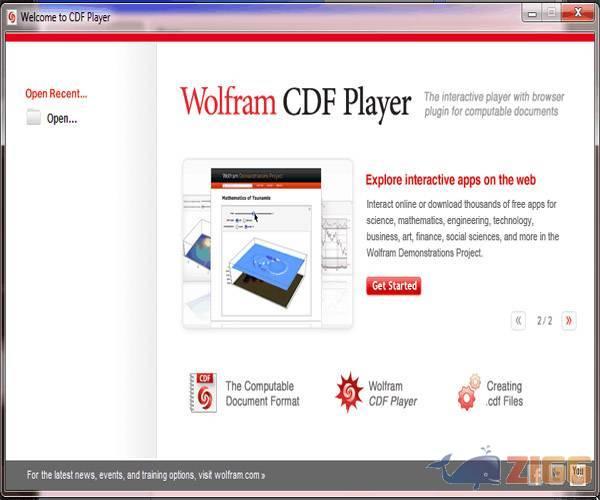Click the 2/2 slide counter
The height and width of the screenshot is (500, 600).
click(x=544, y=321)
